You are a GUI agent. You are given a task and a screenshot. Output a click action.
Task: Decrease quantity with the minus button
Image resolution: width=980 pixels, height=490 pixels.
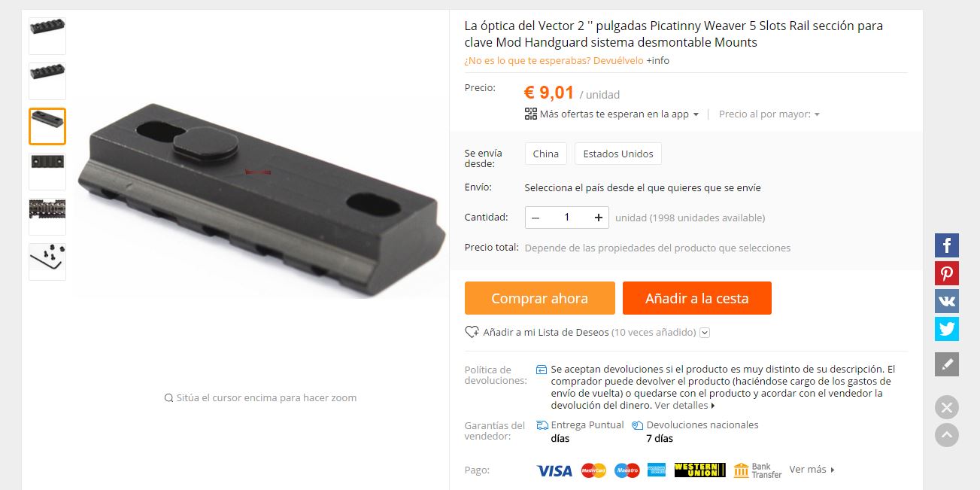click(536, 218)
